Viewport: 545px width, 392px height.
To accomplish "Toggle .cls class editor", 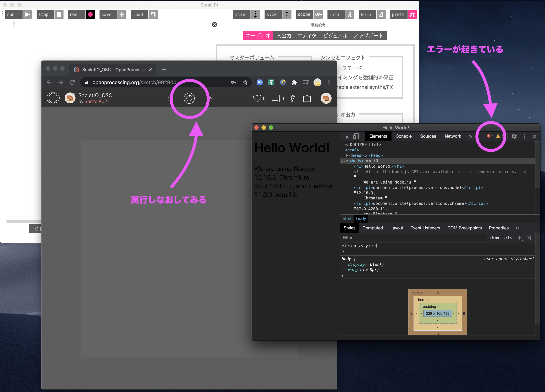I will pyautogui.click(x=508, y=238).
